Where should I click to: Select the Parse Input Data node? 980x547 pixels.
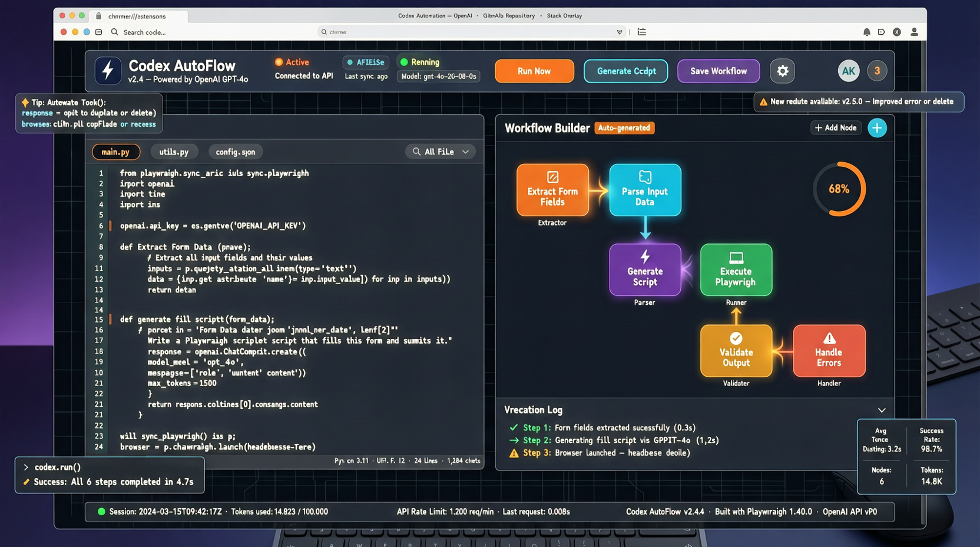pyautogui.click(x=645, y=190)
